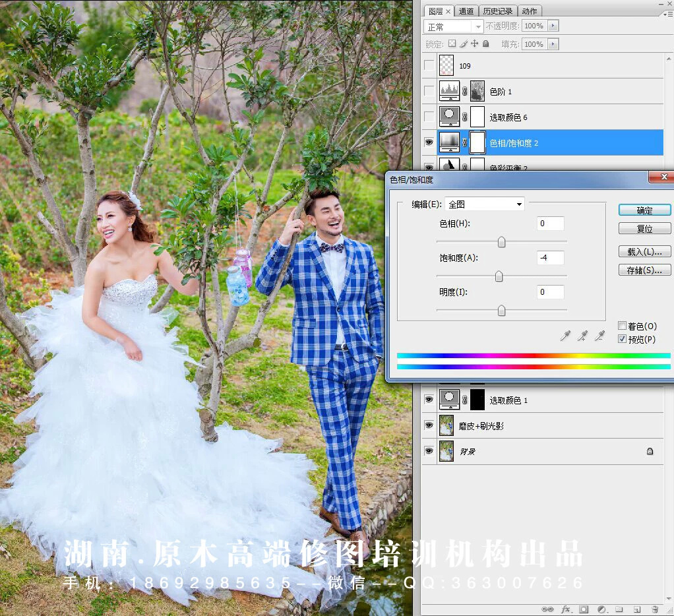
Task: Select the add-to-sample eyedropper plus icon
Action: (582, 336)
